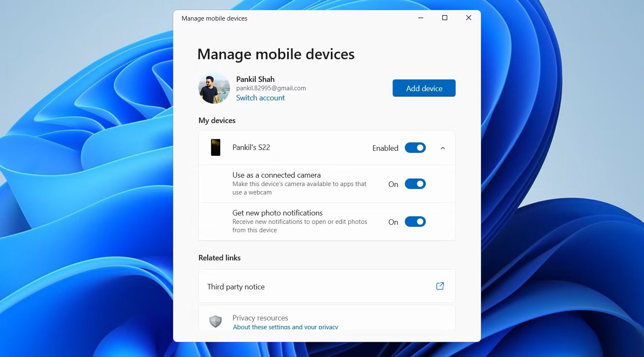Click the Pankil Shah account name
644x357 pixels.
pyautogui.click(x=255, y=79)
